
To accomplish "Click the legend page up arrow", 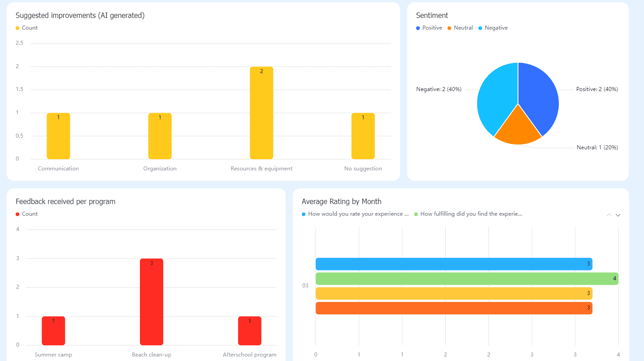I will coord(609,215).
